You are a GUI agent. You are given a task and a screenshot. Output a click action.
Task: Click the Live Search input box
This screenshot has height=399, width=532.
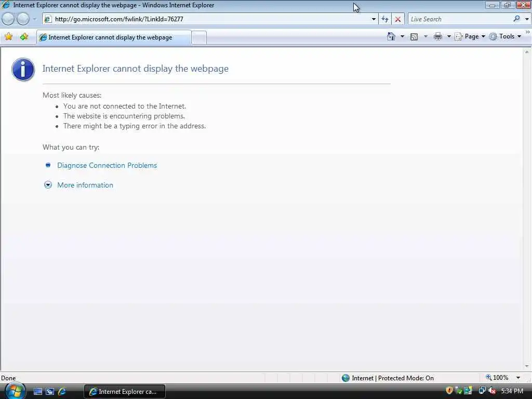click(x=460, y=19)
